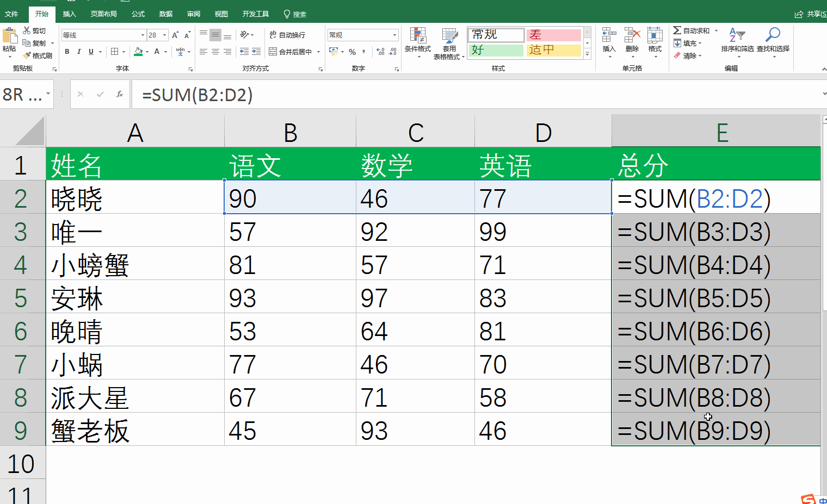Open the font size dropdown showing 28

[158, 34]
